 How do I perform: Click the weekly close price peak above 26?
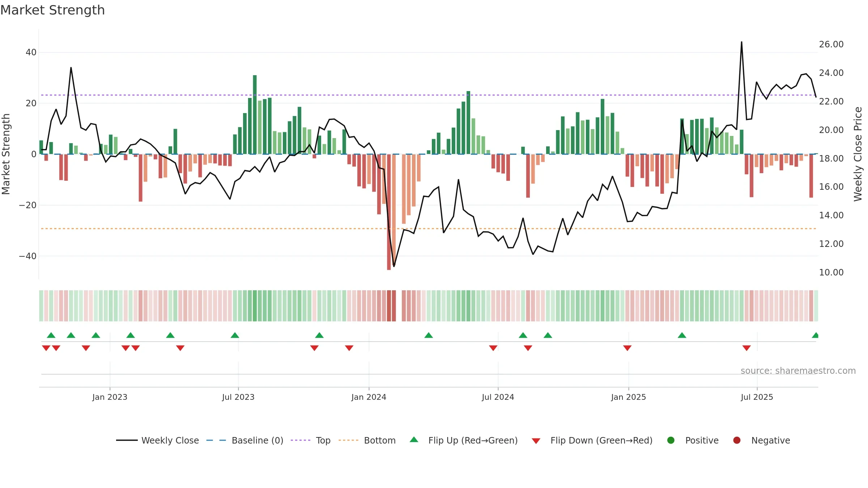coord(741,42)
